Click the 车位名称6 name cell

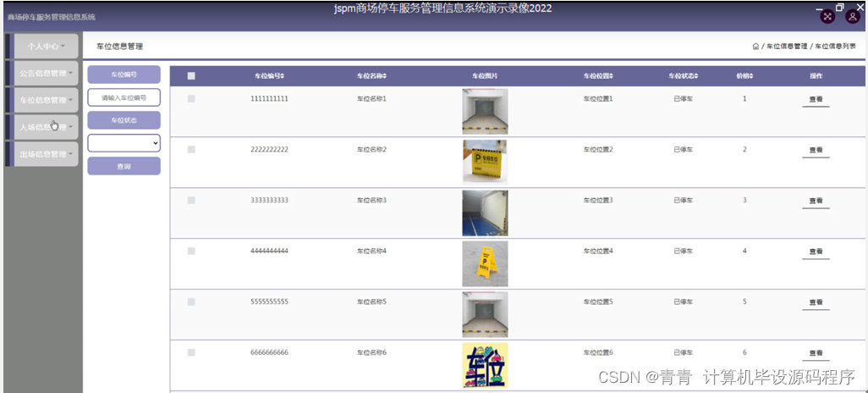point(371,352)
